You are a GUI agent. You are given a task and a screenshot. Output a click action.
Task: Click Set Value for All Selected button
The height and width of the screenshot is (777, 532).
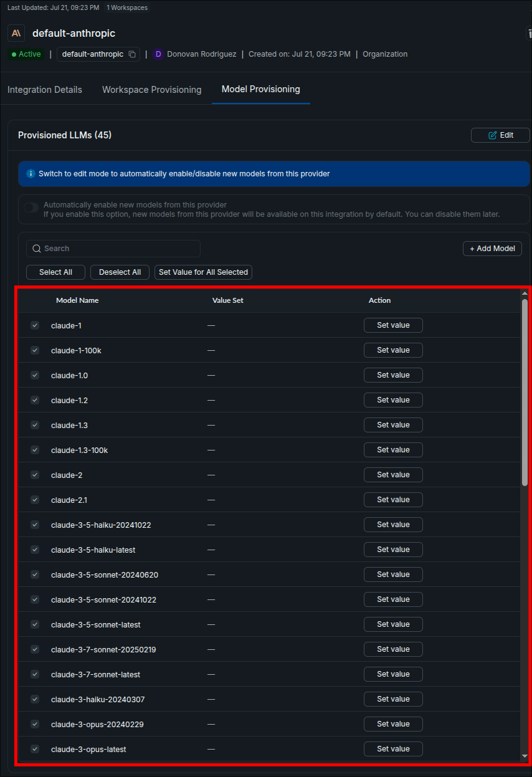[x=204, y=272]
